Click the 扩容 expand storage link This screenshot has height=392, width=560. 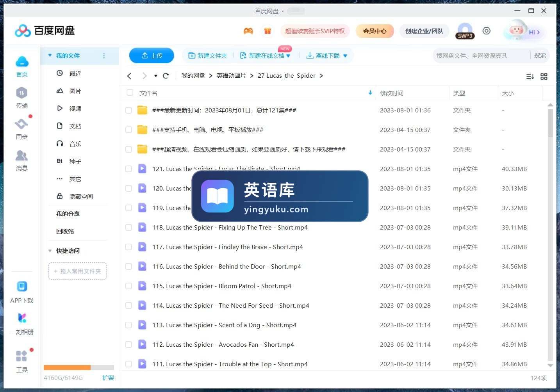[x=108, y=378]
